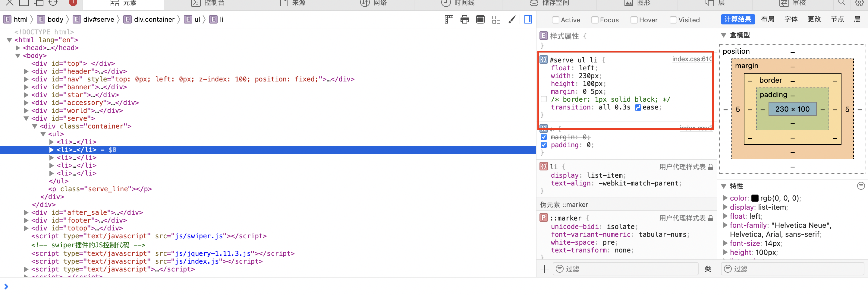
Task: Collapse the body element node
Action: (x=18, y=56)
